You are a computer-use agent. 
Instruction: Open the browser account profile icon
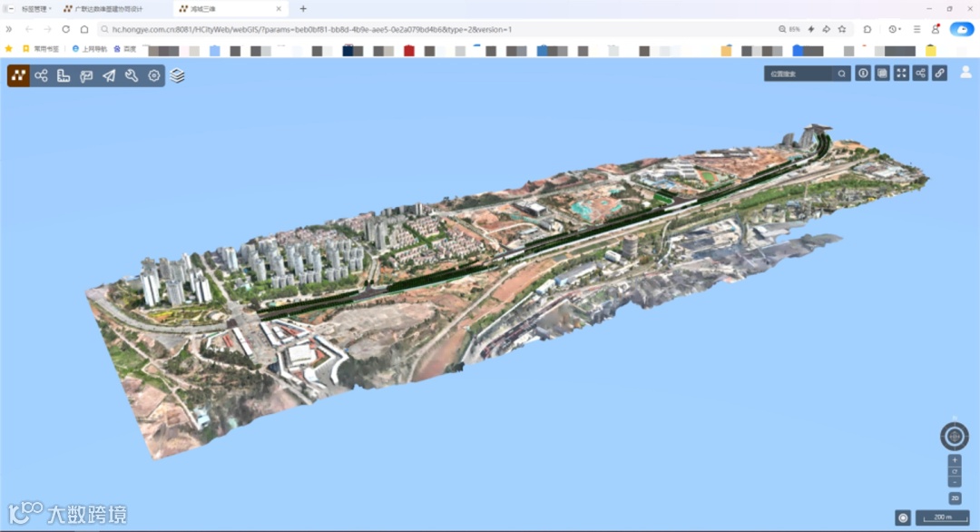click(x=936, y=29)
